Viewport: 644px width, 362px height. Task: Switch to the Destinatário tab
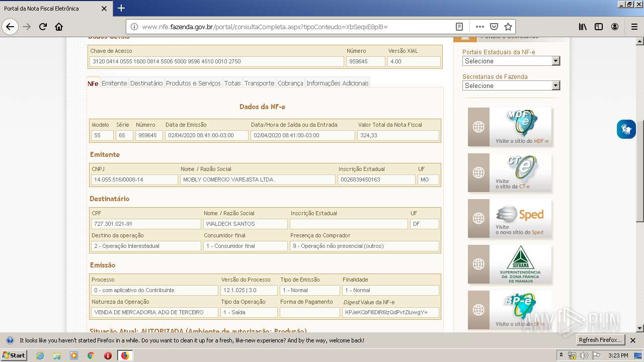pyautogui.click(x=146, y=83)
